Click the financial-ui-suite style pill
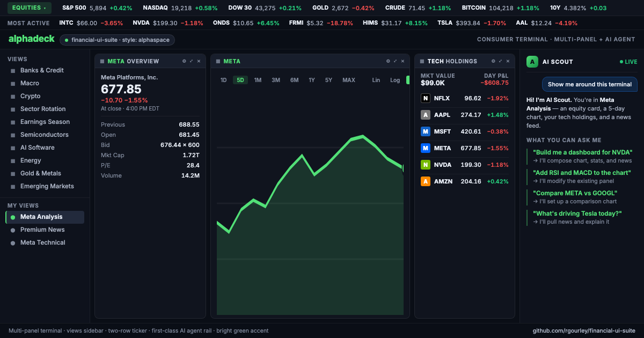The height and width of the screenshot is (338, 644). [x=117, y=40]
